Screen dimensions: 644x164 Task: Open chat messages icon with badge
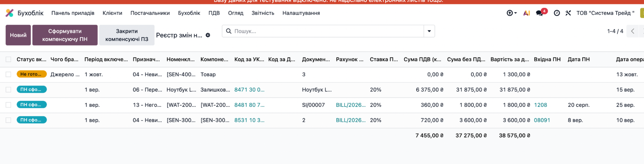coord(540,13)
